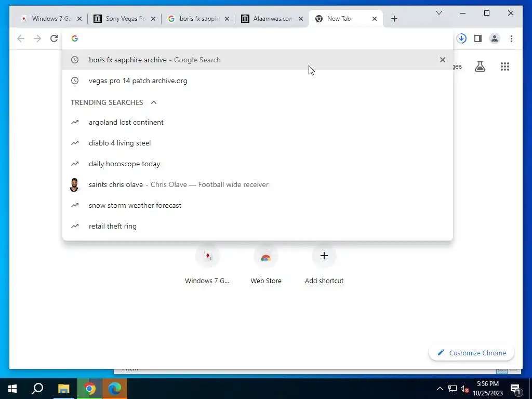The height and width of the screenshot is (399, 532).
Task: Choose 'daily horoscope today' trending search
Action: point(258,164)
